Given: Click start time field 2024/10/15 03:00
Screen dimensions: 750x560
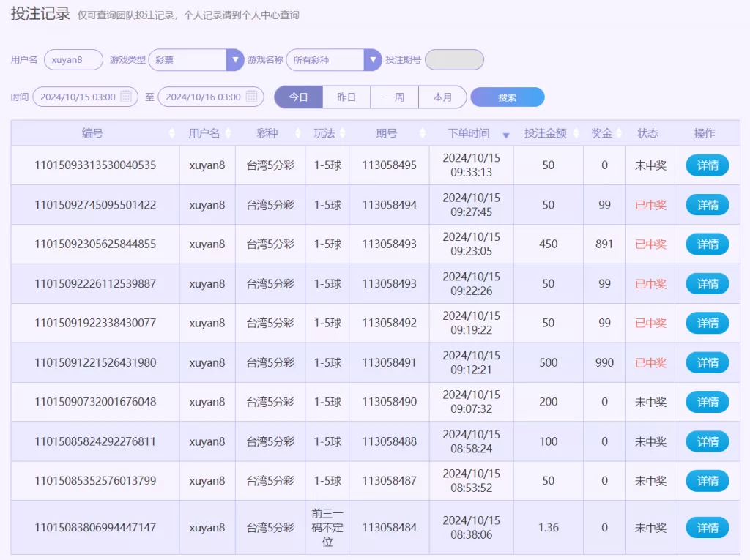Looking at the screenshot, I should coord(86,97).
